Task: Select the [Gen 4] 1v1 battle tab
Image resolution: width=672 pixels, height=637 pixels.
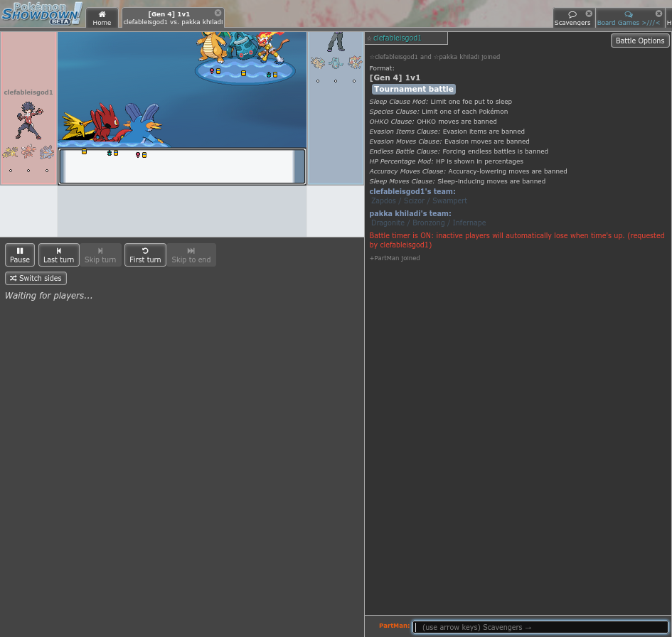Action: [173, 18]
